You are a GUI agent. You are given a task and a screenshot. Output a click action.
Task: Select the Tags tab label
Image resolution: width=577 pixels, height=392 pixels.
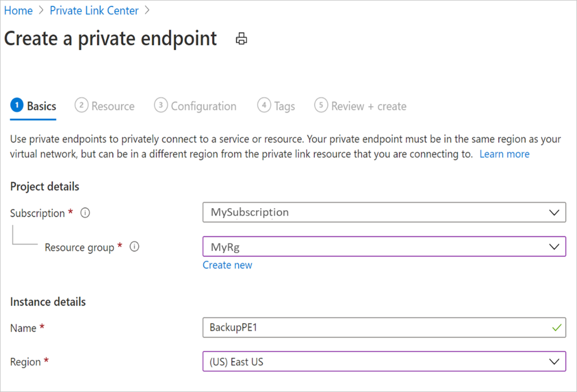284,106
